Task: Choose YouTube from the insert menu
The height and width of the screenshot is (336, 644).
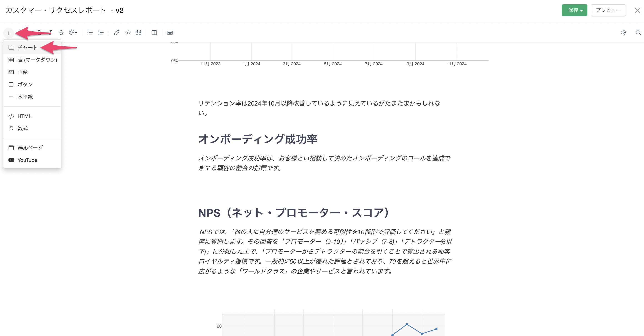Action: [32, 160]
